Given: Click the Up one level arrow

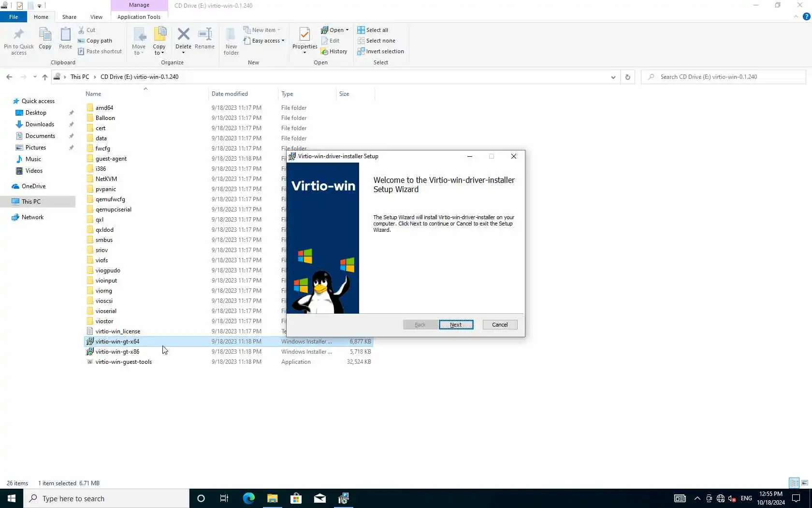Looking at the screenshot, I should click(45, 77).
